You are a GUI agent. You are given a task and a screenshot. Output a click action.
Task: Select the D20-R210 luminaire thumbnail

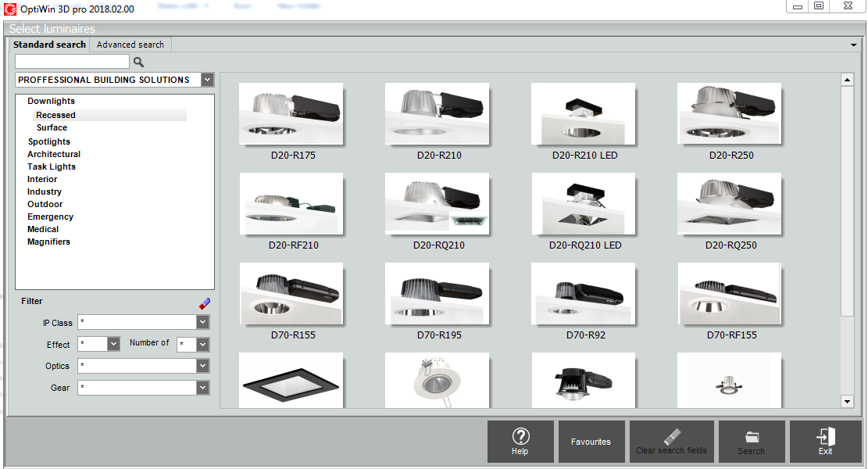pos(438,113)
